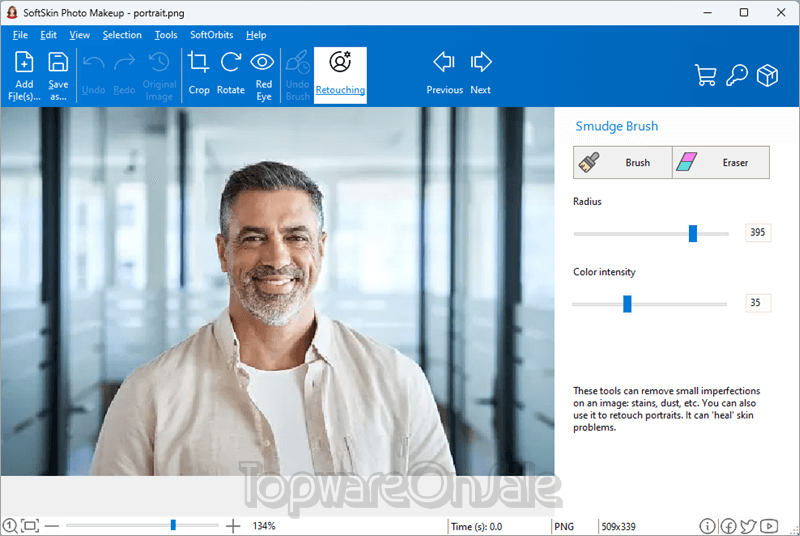This screenshot has height=536, width=800.
Task: Click the key registration icon
Action: (x=737, y=75)
